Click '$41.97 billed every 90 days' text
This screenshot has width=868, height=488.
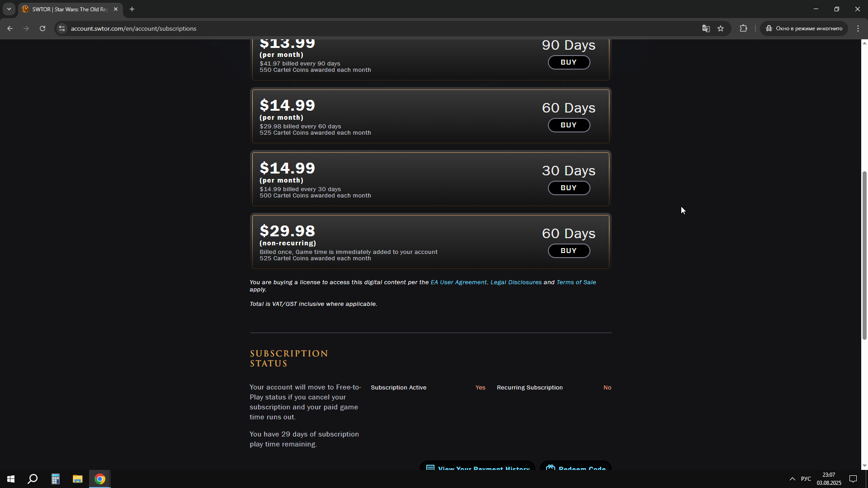(x=300, y=64)
